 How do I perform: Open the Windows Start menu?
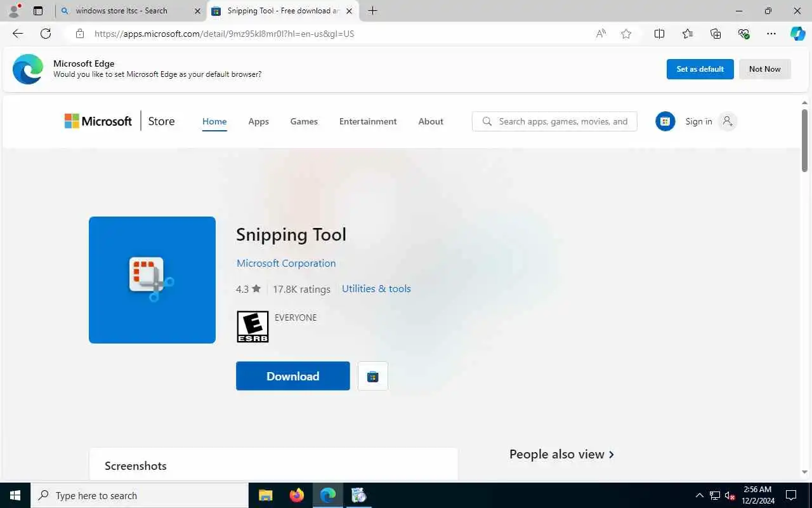[15, 495]
